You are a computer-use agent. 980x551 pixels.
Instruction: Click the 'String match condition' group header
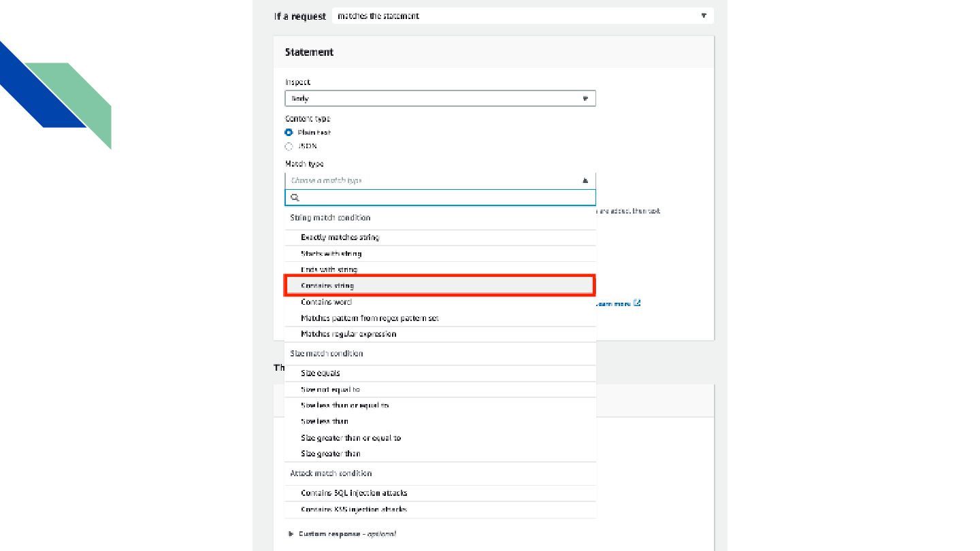330,218
